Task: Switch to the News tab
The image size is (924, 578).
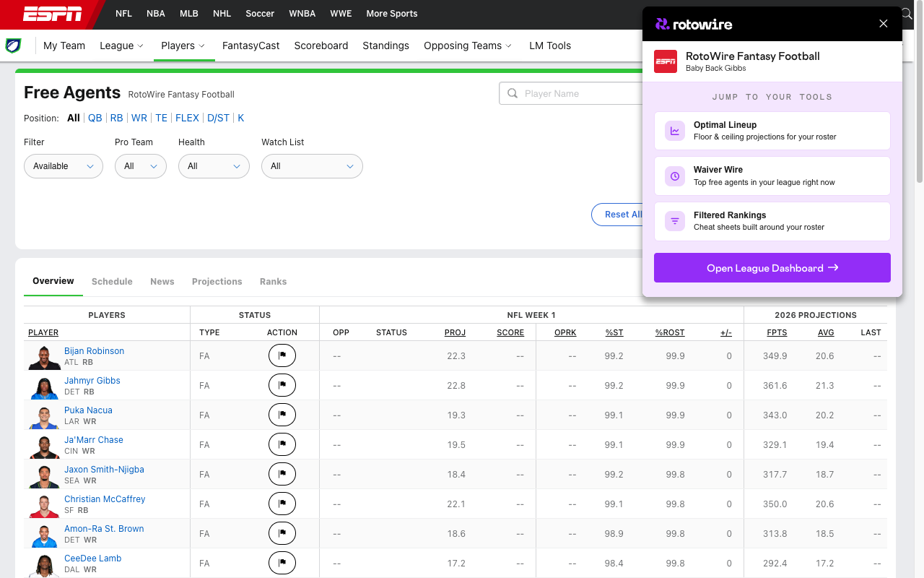Action: [x=162, y=282]
